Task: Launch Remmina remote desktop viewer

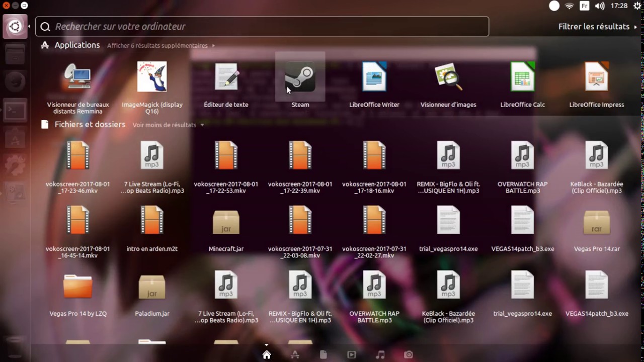Action: [78, 77]
